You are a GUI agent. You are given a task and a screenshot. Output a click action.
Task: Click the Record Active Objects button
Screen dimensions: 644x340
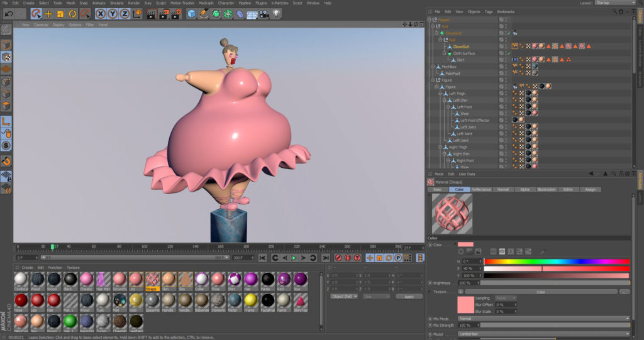(338, 258)
